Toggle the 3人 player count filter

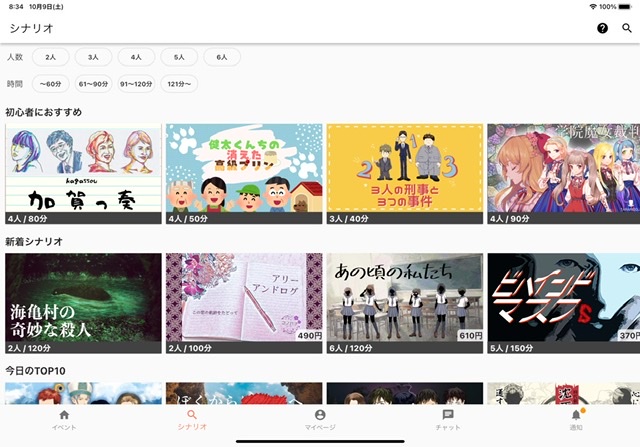pyautogui.click(x=93, y=57)
